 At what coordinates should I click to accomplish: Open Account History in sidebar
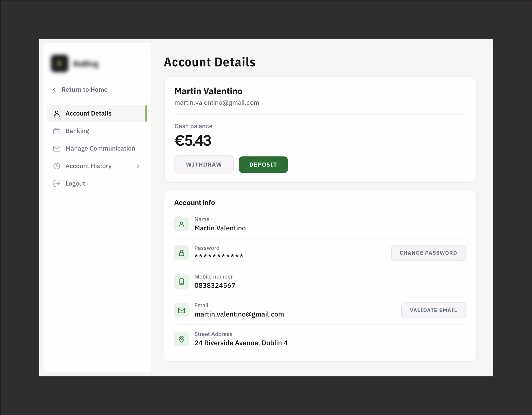pos(97,166)
